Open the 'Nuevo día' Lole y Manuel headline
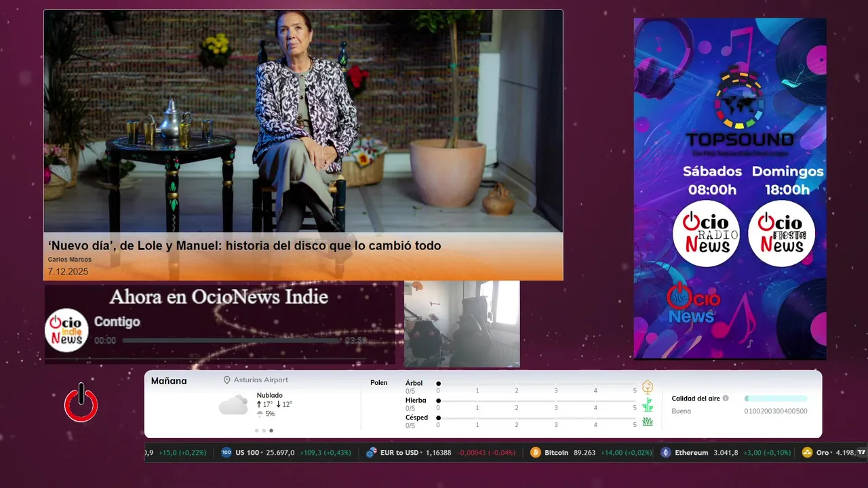This screenshot has height=488, width=868. pyautogui.click(x=245, y=245)
